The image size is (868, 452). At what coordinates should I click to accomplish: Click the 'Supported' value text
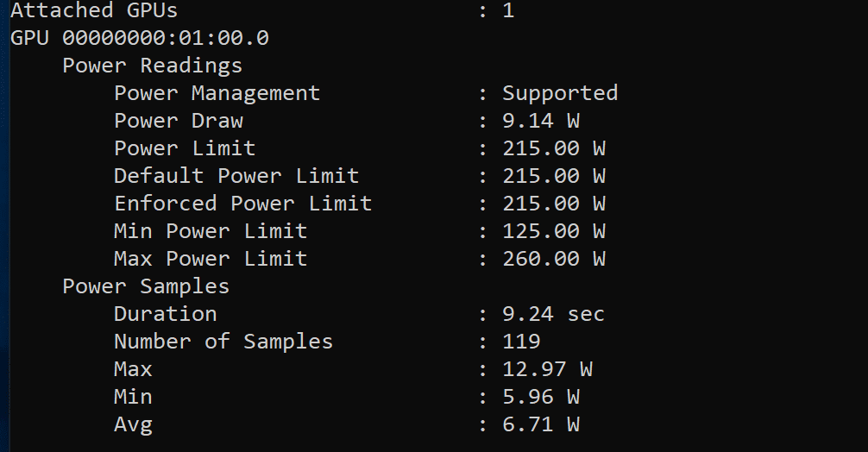tap(560, 94)
